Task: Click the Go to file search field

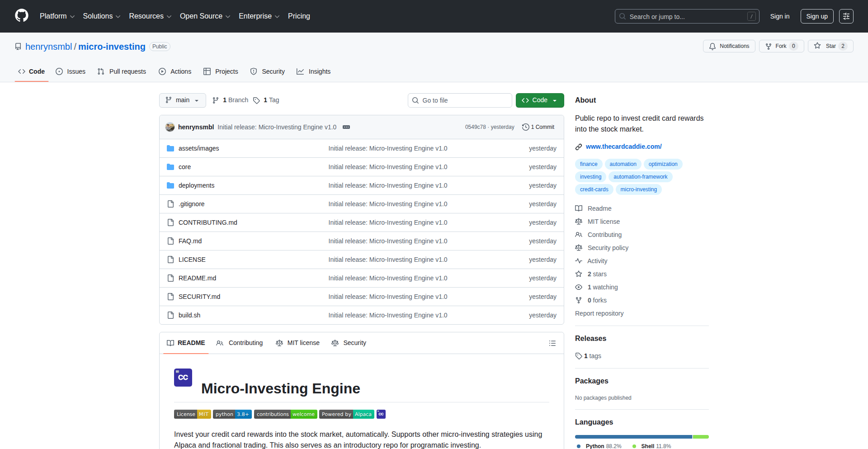Action: point(460,100)
